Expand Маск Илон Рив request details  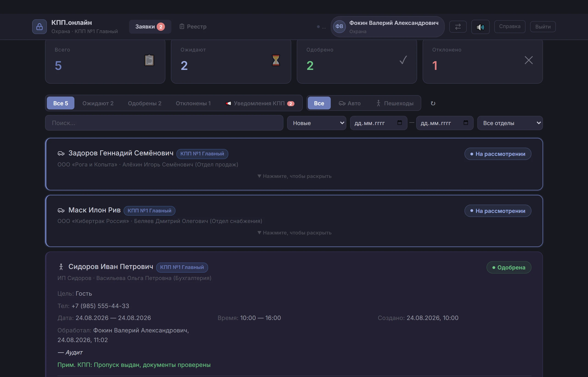(x=294, y=233)
